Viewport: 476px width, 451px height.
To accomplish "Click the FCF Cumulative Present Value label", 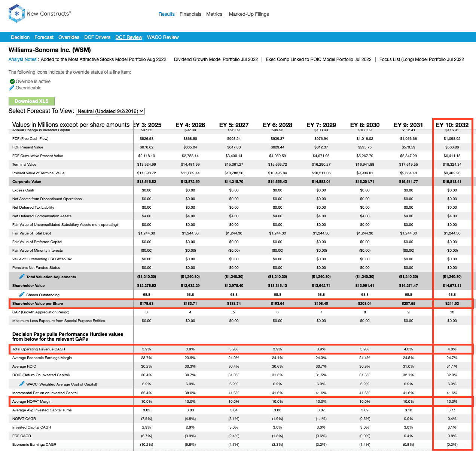I will pyautogui.click(x=37, y=156).
